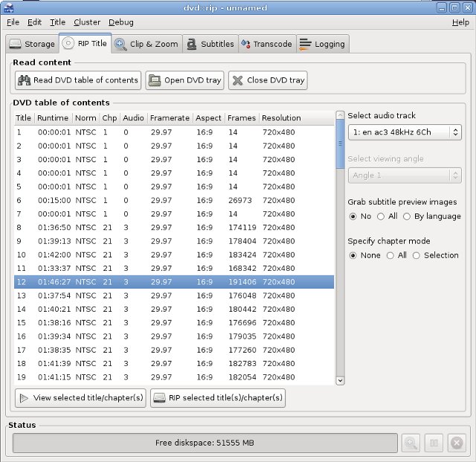Open the Help menu
The width and height of the screenshot is (476, 462).
460,22
